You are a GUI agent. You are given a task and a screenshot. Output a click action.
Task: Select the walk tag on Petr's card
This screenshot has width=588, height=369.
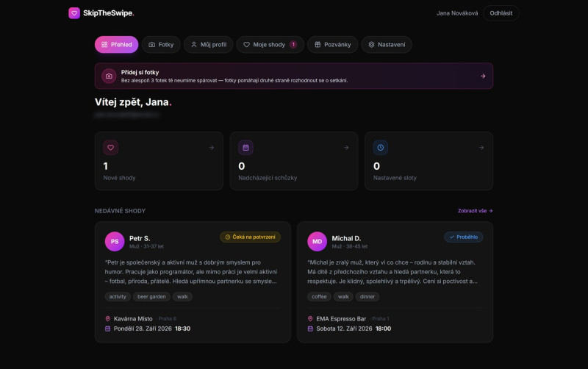tap(182, 297)
